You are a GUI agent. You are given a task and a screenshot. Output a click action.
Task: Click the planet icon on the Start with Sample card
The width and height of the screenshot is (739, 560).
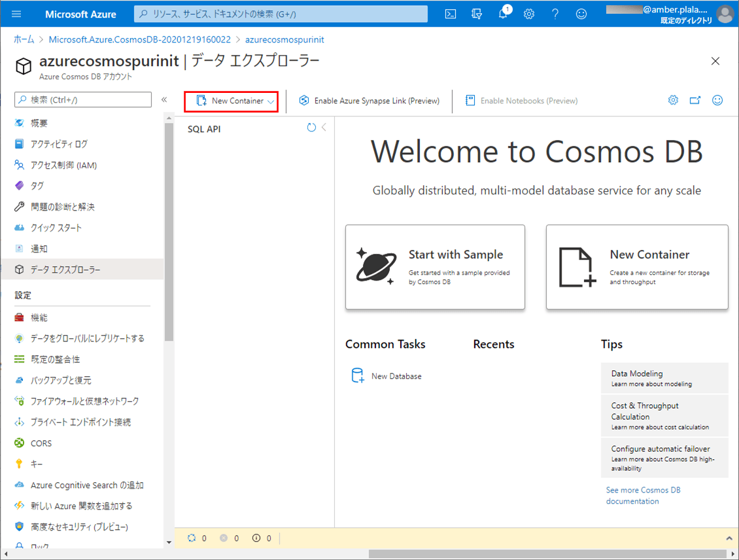375,266
